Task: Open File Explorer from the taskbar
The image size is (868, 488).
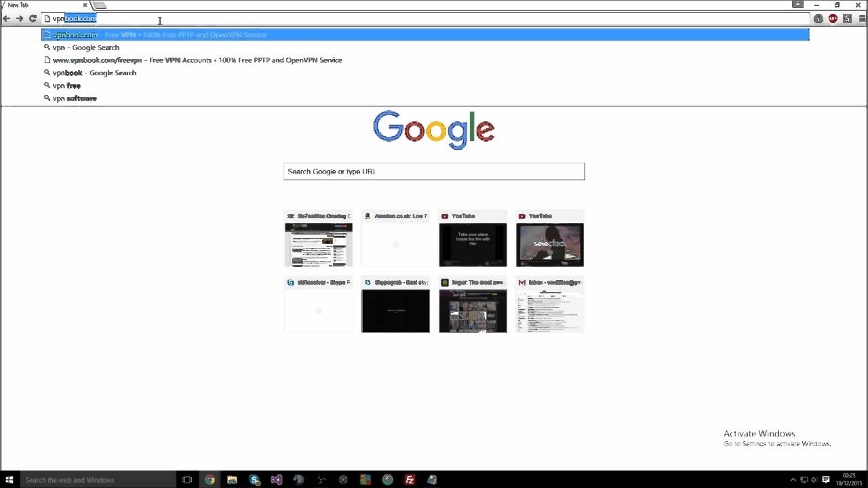Action: click(x=232, y=480)
